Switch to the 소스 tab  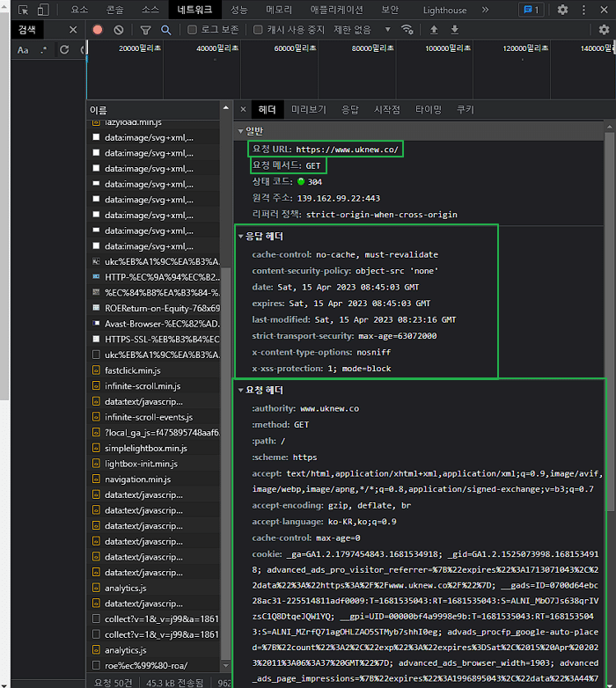150,10
